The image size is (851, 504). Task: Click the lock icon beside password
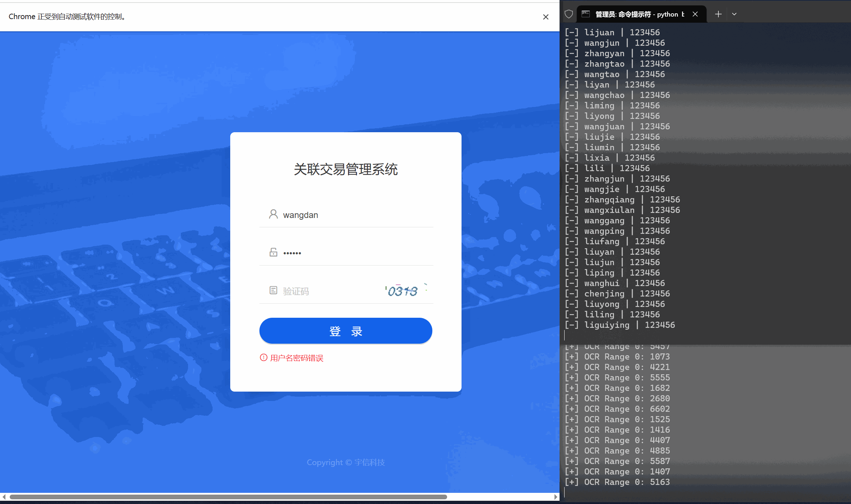[273, 252]
